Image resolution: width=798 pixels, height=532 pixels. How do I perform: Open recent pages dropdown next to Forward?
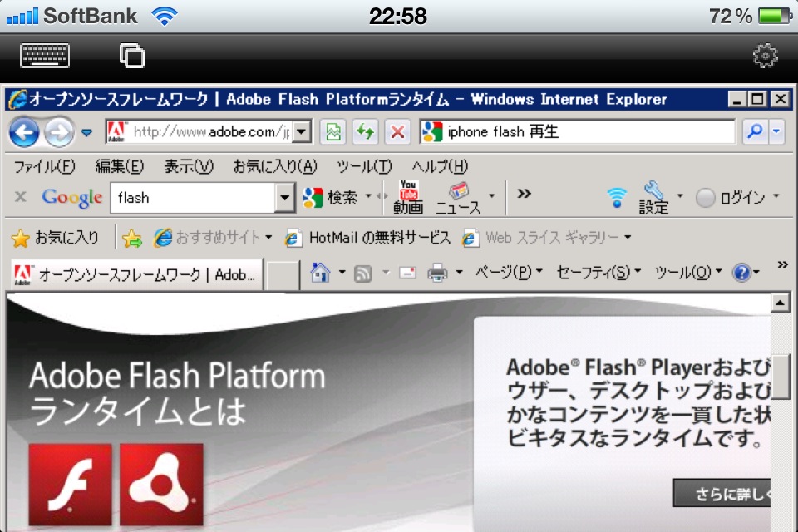coord(87,133)
